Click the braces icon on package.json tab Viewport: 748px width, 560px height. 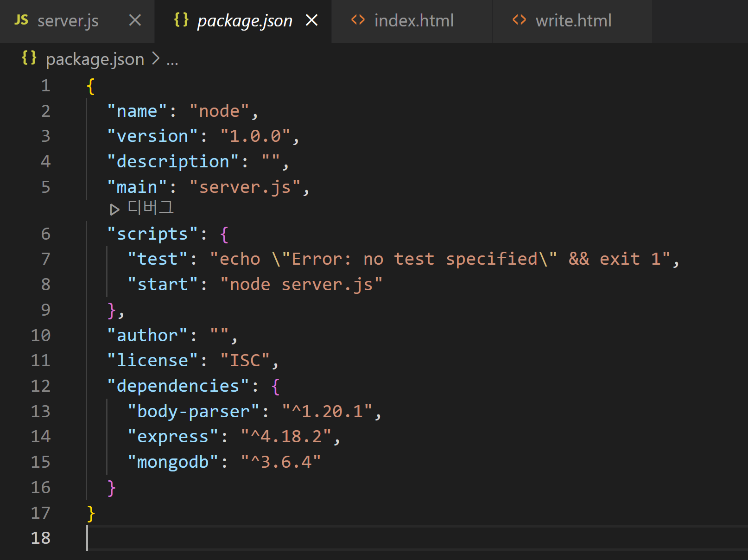(181, 19)
